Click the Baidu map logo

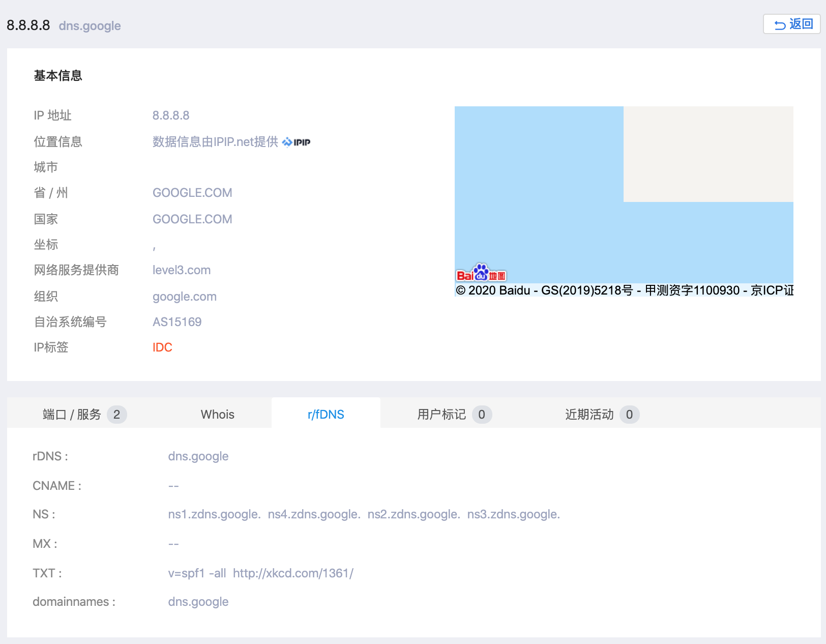(x=481, y=274)
